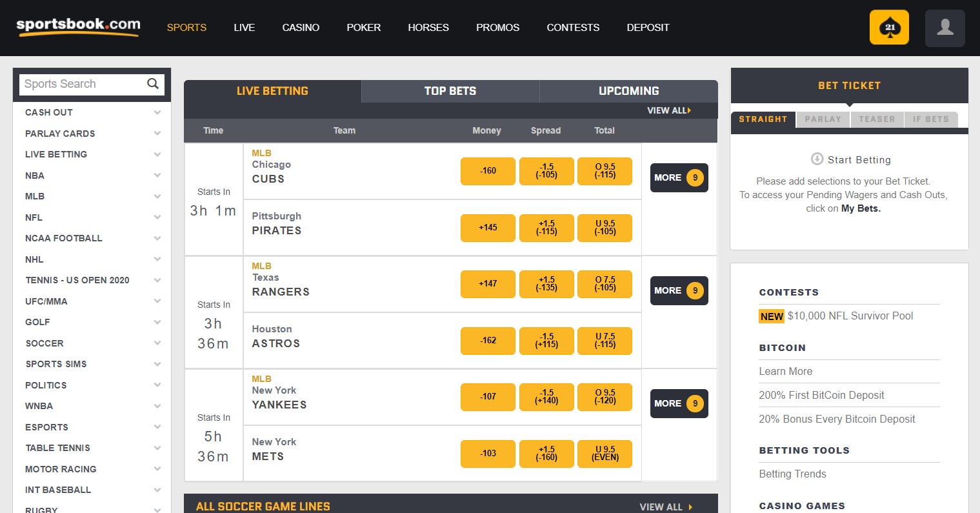Image resolution: width=980 pixels, height=513 pixels.
Task: Open CASINO in the top navigation
Action: [301, 28]
